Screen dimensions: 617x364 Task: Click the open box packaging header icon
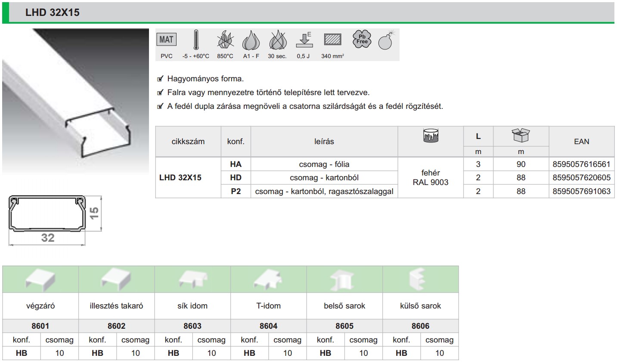[x=521, y=135]
